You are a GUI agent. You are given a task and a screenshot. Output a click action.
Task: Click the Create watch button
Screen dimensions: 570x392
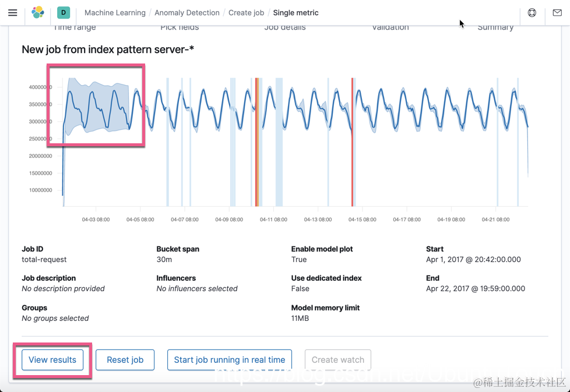(x=338, y=360)
